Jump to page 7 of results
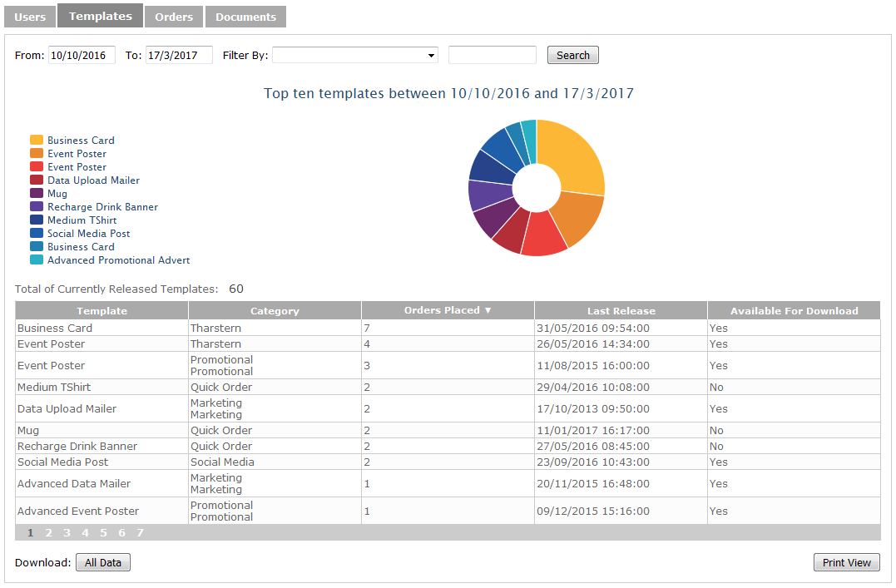 pos(140,533)
